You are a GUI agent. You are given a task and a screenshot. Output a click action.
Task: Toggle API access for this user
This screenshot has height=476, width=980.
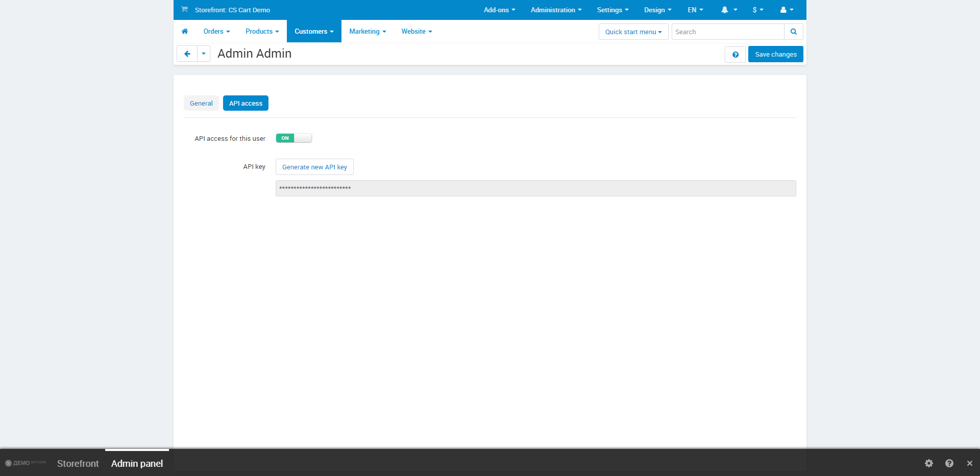tap(293, 138)
